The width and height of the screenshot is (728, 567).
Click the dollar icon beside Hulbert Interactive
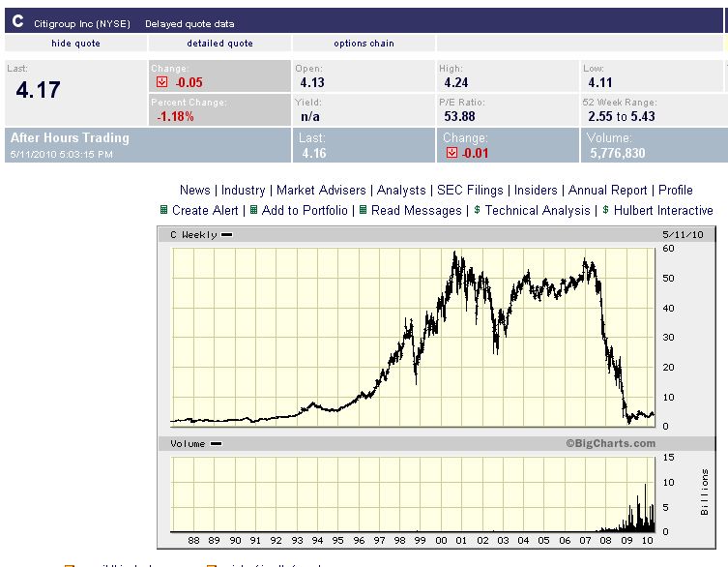(x=605, y=210)
